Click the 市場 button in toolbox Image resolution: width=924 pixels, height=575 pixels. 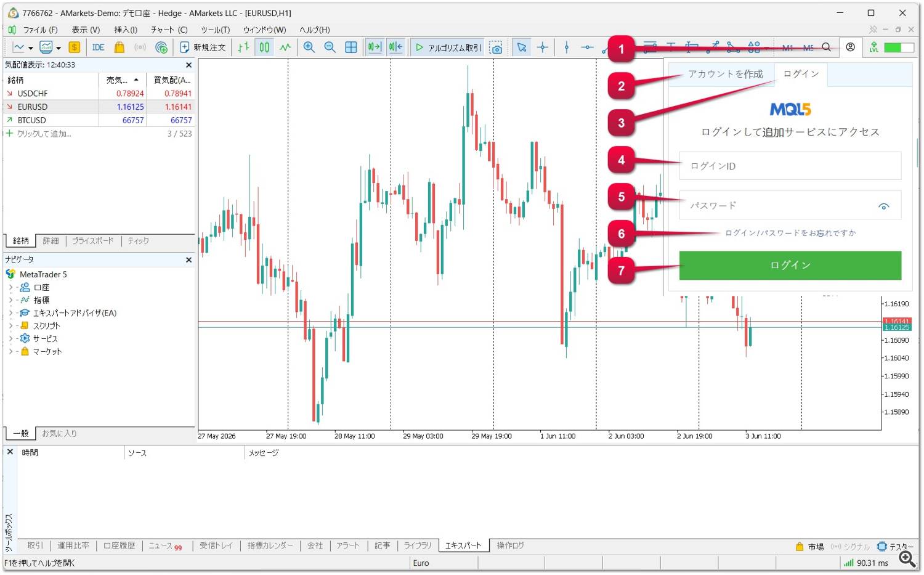point(809,547)
